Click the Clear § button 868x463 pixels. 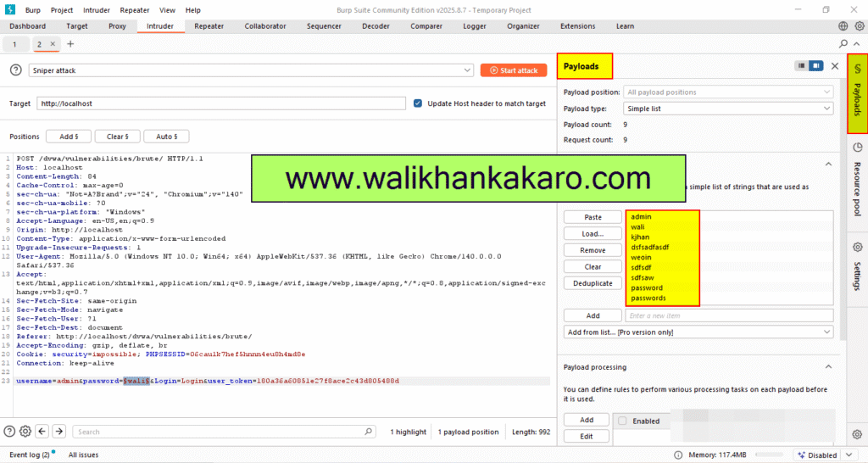(117, 137)
